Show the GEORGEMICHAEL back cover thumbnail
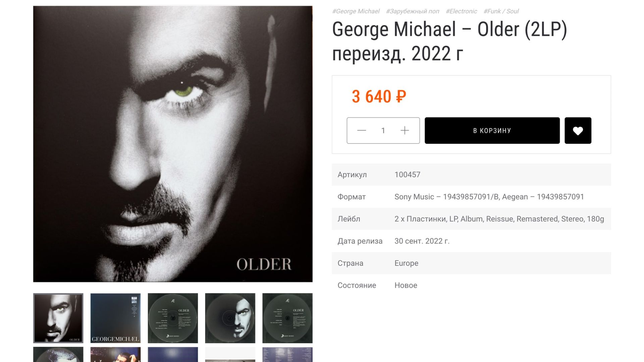 click(x=115, y=318)
